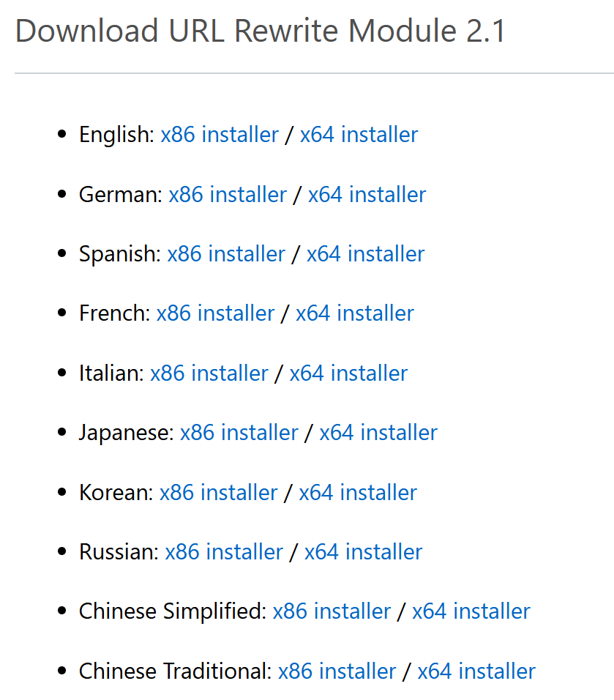Screen dimensions: 614x700
Task: Download Chinese Simplified x64 installer
Action: (471, 611)
